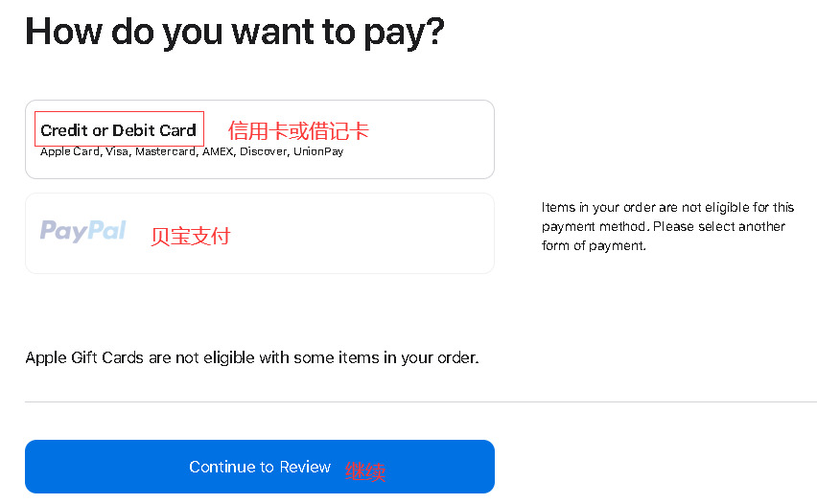Image resolution: width=817 pixels, height=504 pixels.
Task: Click the divider line above Continue to Review
Action: [x=420, y=401]
